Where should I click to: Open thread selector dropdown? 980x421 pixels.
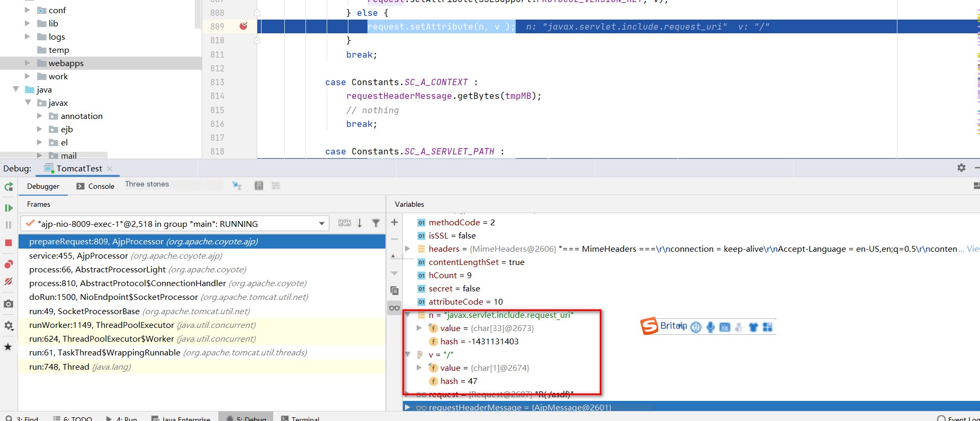(x=321, y=224)
